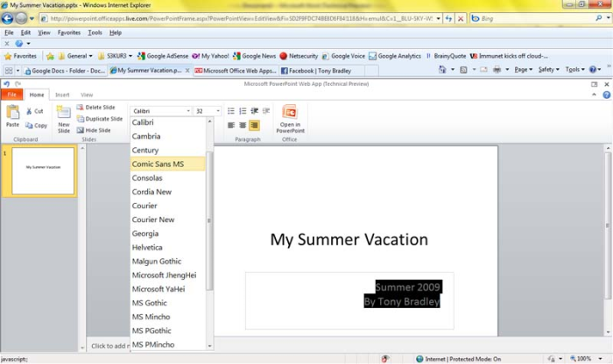
Task: Click the font list scrollbar down arrow
Action: [x=209, y=346]
